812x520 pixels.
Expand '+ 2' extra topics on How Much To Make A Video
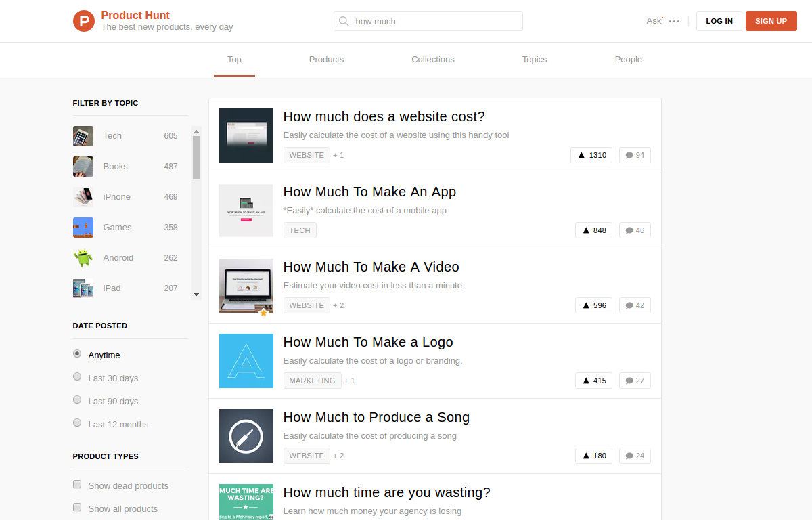click(338, 305)
